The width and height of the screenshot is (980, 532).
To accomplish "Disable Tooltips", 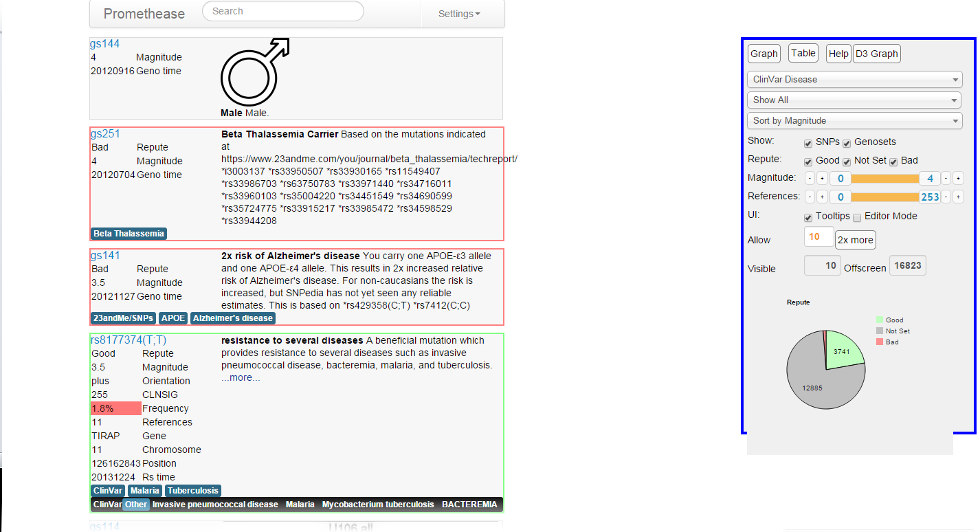I will coord(808,216).
